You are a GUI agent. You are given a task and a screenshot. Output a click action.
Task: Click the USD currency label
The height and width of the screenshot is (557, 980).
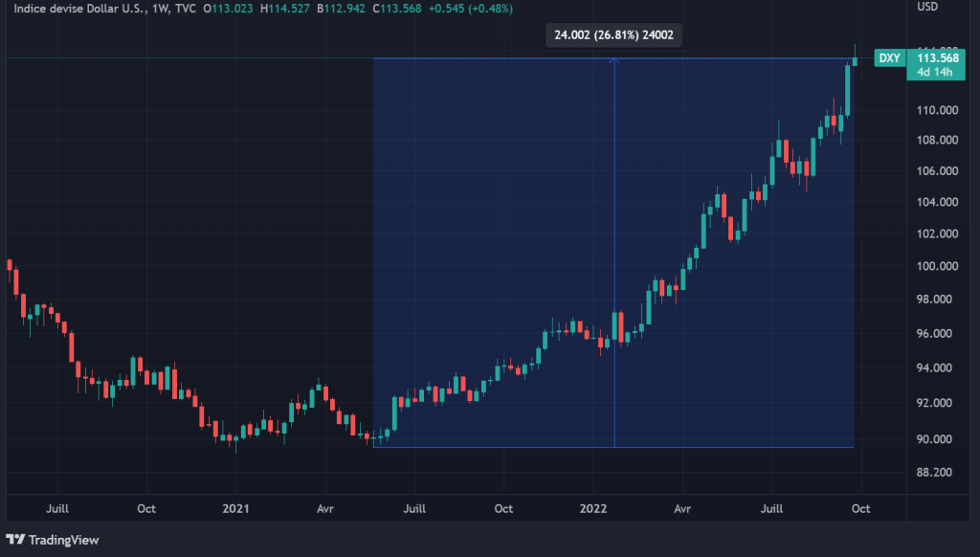925,8
